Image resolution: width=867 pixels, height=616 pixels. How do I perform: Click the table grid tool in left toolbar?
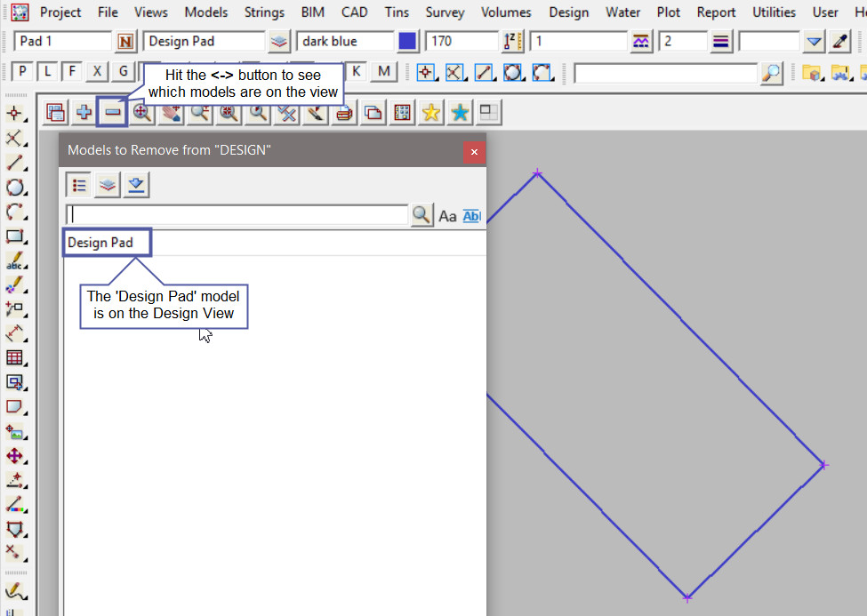[x=15, y=357]
